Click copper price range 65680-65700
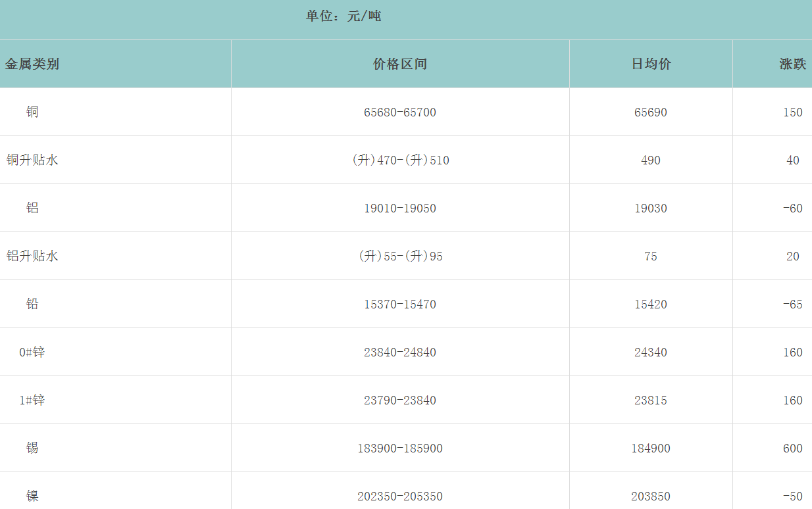Screen dimensions: 812x509 tap(400, 112)
